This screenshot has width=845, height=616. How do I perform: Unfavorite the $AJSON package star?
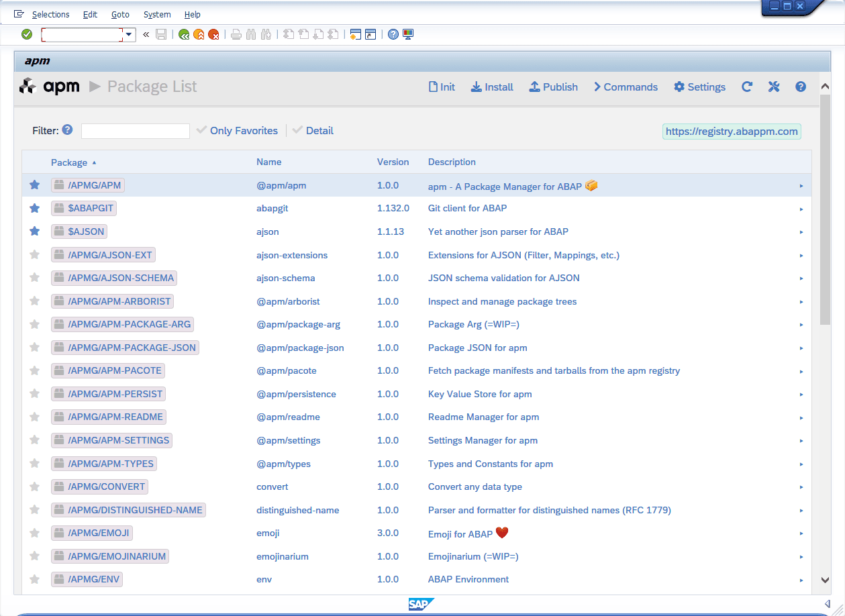coord(35,232)
